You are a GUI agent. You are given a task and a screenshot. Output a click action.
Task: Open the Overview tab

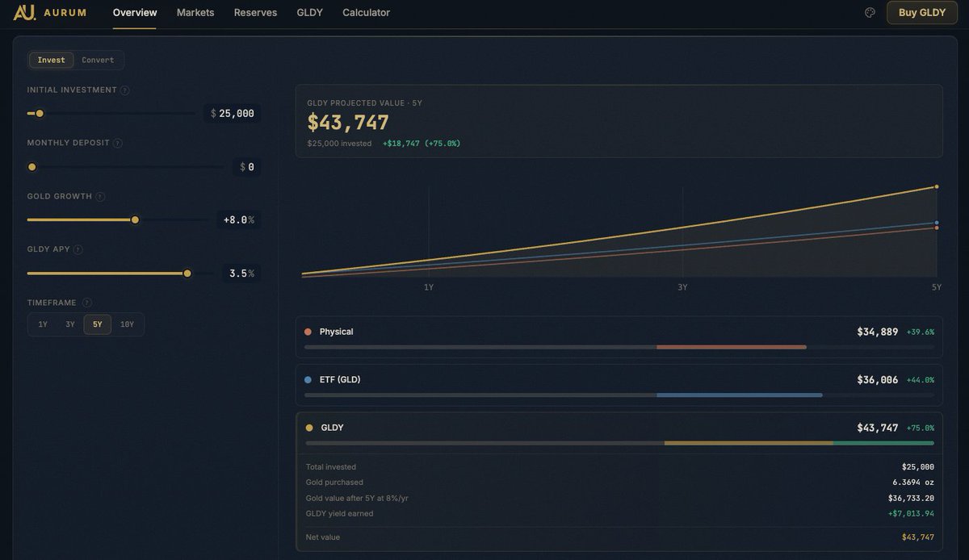(x=135, y=13)
